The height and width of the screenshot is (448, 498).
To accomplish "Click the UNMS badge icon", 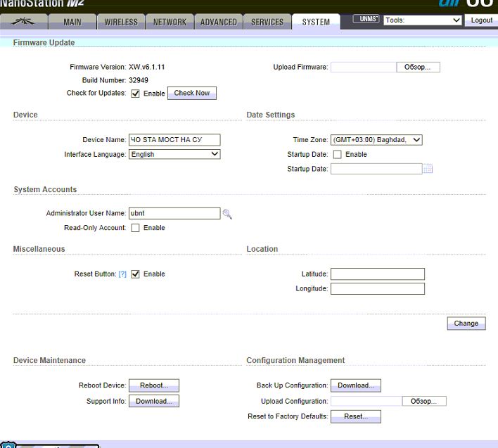I will tap(366, 20).
